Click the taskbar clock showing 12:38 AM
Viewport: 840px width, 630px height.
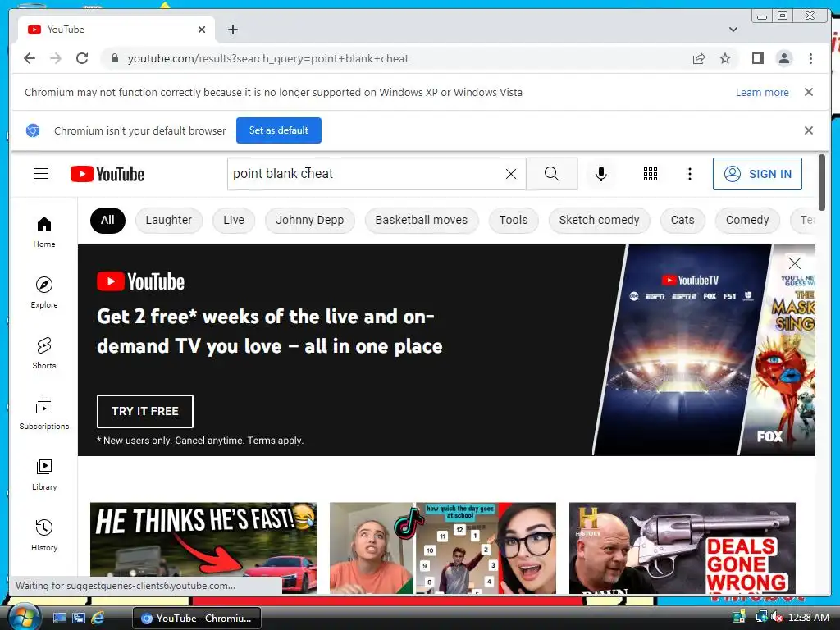click(x=809, y=617)
